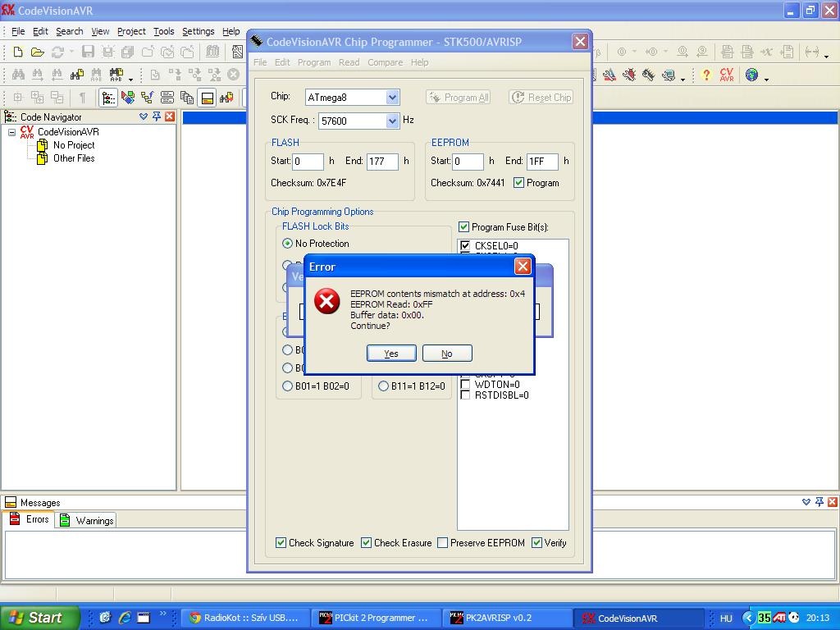Click the EEPROM End address field
This screenshot has height=630, width=840.
point(542,162)
